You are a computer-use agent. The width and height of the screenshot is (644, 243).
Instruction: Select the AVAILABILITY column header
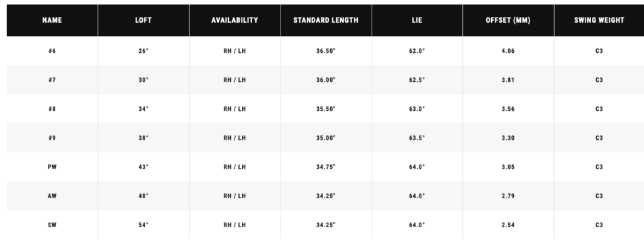point(235,20)
